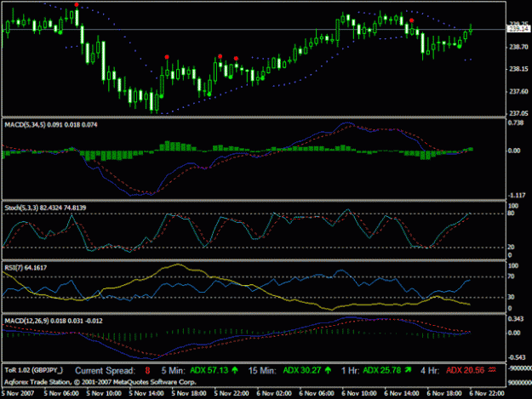Click the -1.117 scale value on MACD(5,34,5)
The height and width of the screenshot is (399, 532).
pyautogui.click(x=517, y=196)
